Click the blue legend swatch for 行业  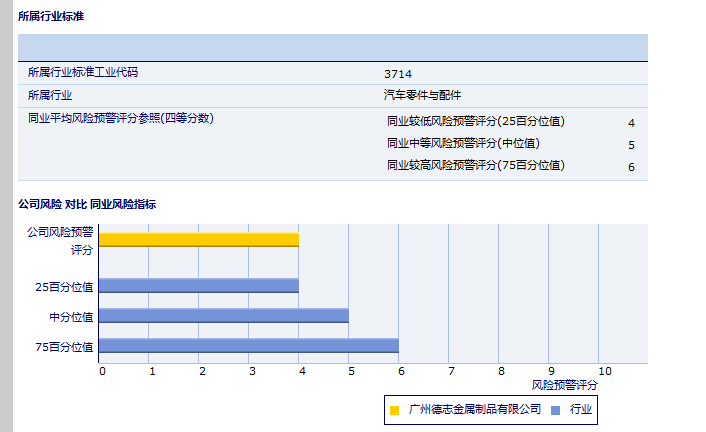click(x=555, y=410)
